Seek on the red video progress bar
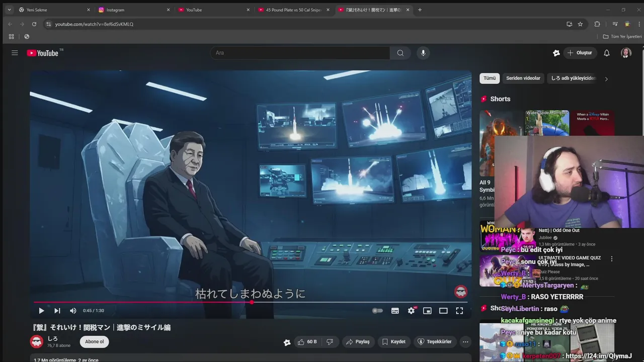Image resolution: width=644 pixels, height=362 pixels. (x=251, y=302)
